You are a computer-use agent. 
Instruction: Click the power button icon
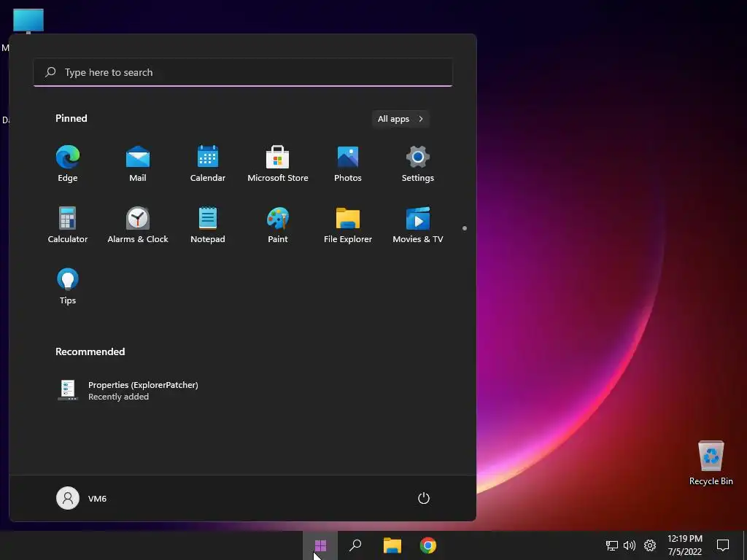(424, 498)
